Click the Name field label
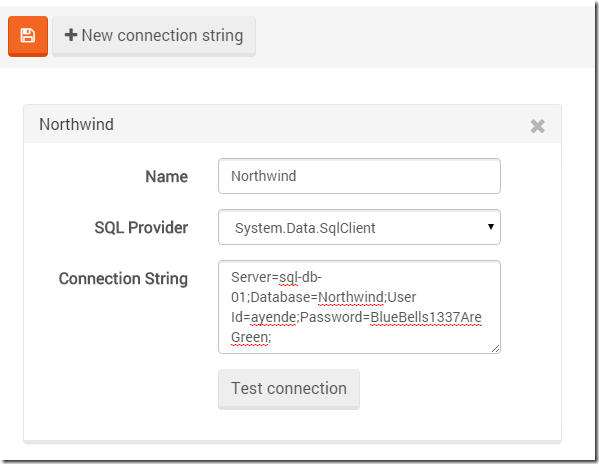 point(167,176)
